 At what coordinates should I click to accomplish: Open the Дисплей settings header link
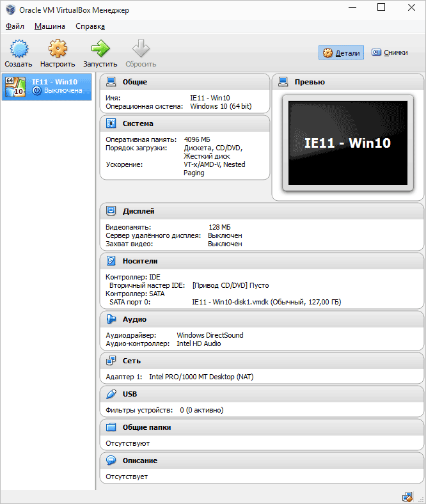point(138,211)
